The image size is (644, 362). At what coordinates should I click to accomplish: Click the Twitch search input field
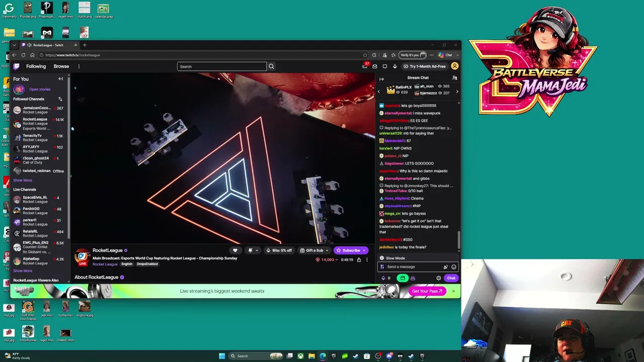pos(222,66)
